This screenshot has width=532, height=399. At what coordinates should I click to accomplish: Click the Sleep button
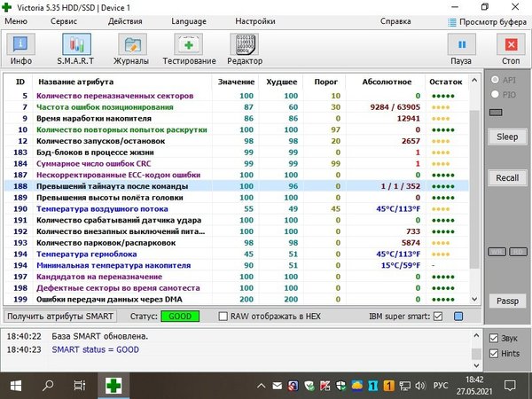click(506, 137)
